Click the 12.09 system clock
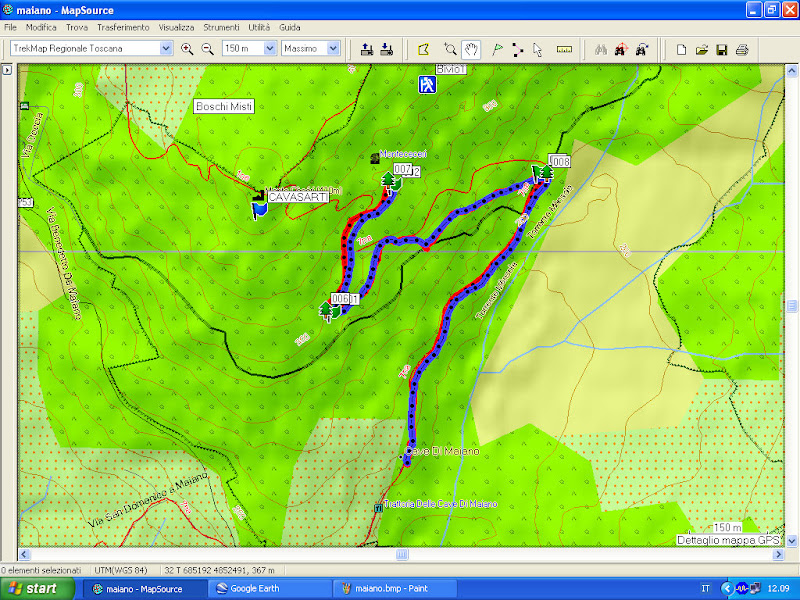The image size is (800, 600). click(778, 589)
